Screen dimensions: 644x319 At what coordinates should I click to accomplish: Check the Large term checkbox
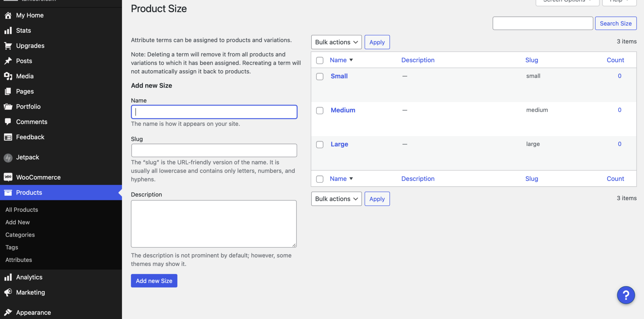click(320, 144)
